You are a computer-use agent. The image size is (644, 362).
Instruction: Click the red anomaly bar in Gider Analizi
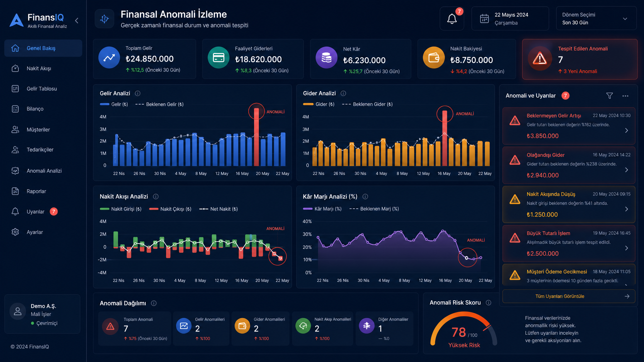pos(445,138)
